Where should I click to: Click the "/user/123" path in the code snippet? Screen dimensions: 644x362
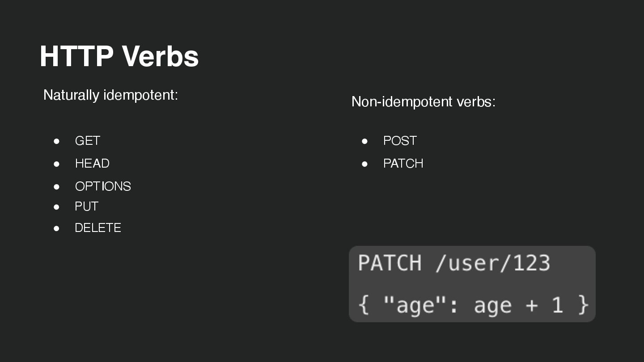pos(492,263)
